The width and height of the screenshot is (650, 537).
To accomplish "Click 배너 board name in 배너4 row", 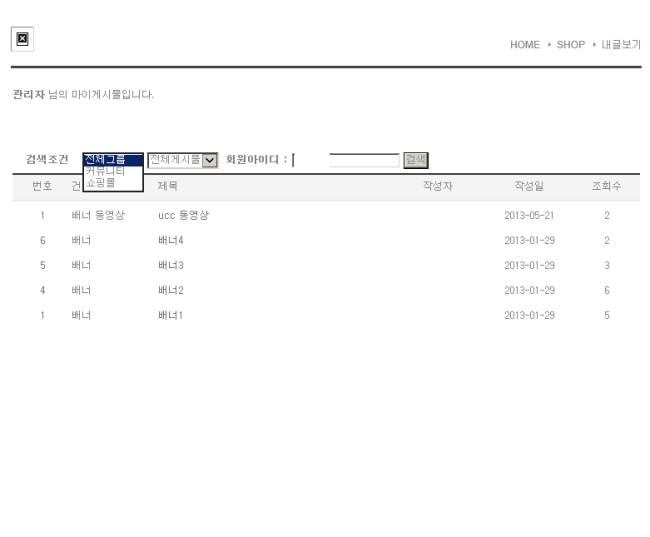I will click(81, 241).
